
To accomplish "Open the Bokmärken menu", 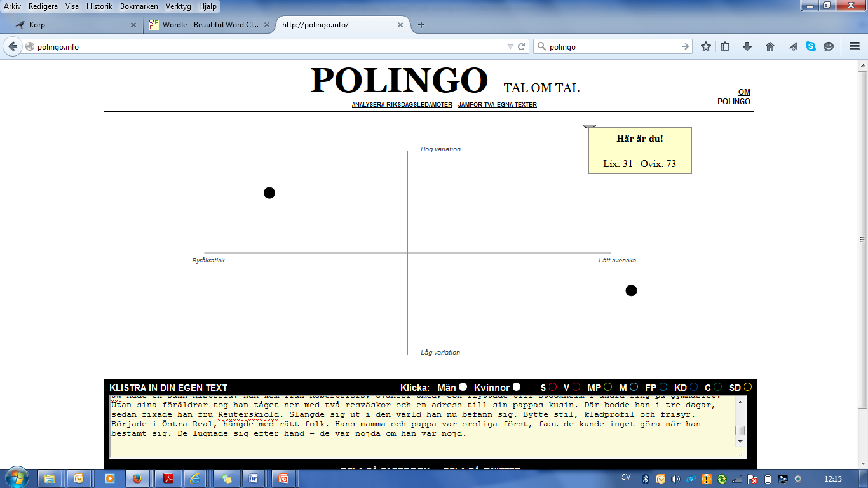I will point(139,6).
